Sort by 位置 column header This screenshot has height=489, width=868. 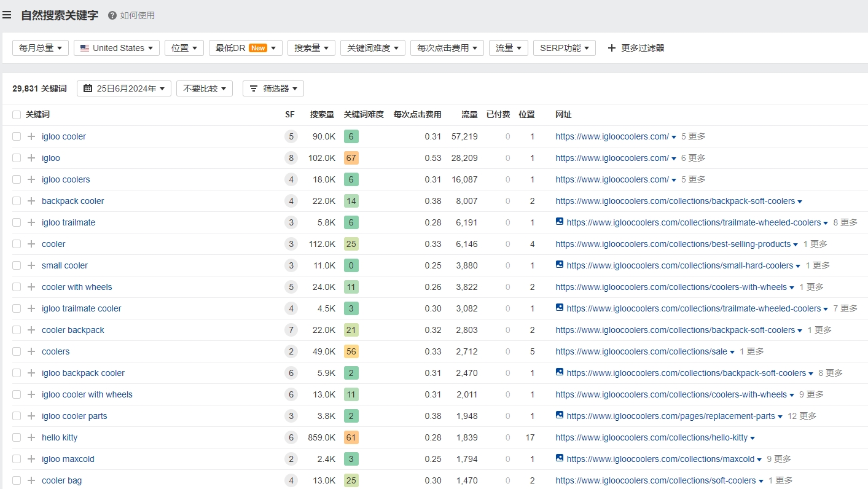click(x=527, y=115)
